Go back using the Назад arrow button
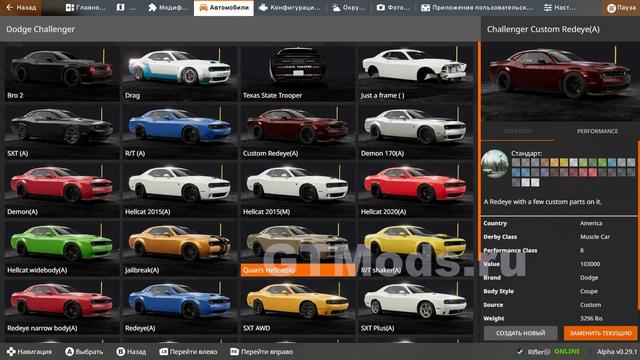 [x=20, y=7]
